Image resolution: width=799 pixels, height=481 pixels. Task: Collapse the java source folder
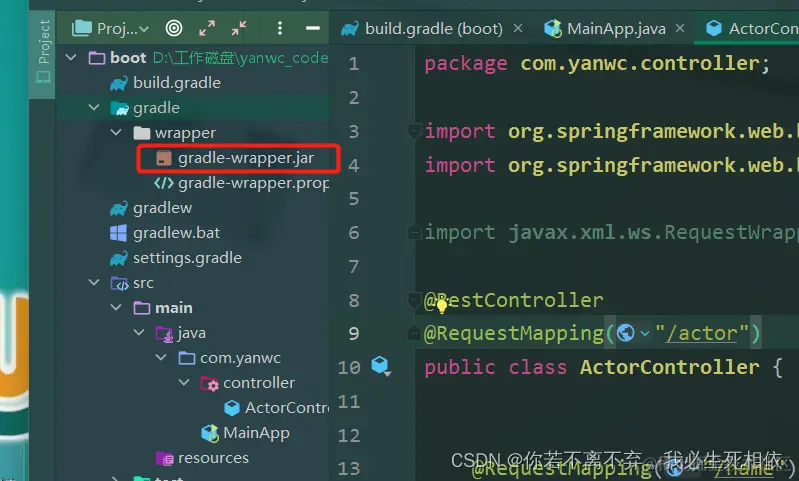pos(139,332)
